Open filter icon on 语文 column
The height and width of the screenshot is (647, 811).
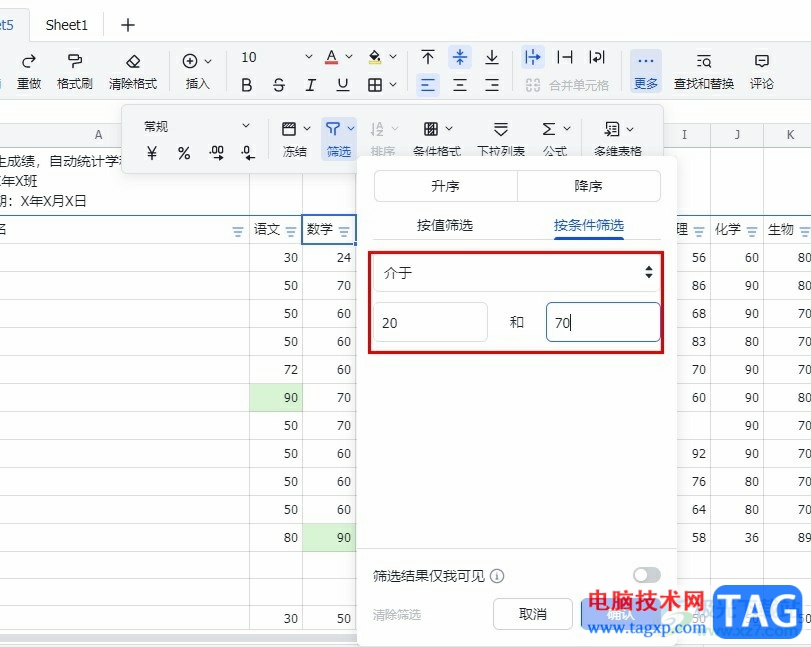[291, 231]
